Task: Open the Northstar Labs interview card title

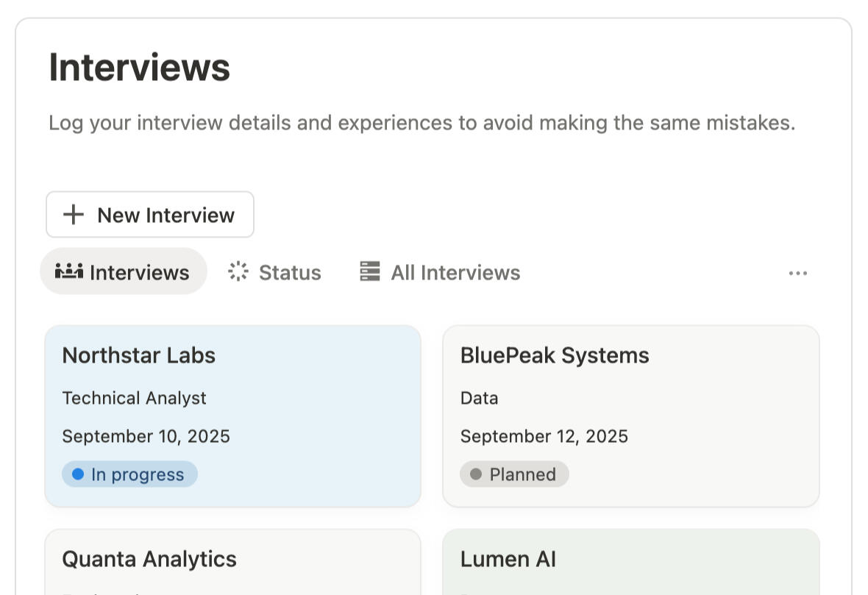Action: pos(138,355)
